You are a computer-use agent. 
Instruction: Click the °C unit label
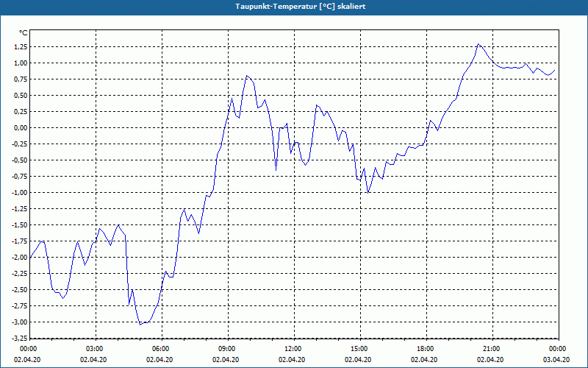24,33
